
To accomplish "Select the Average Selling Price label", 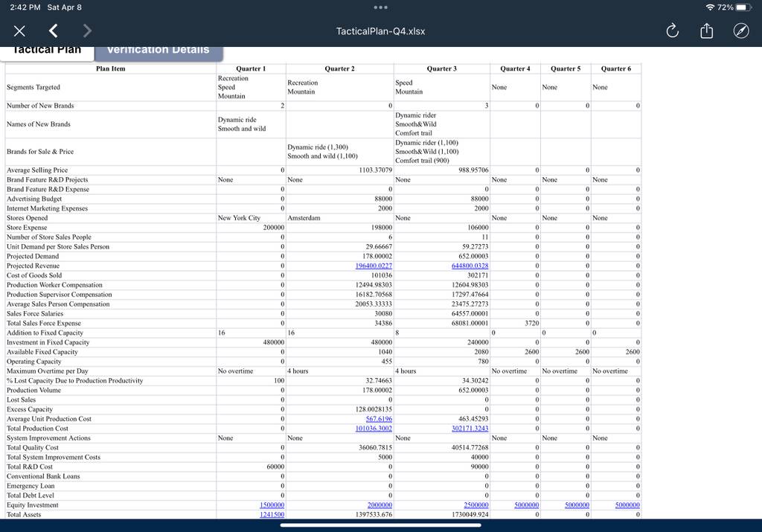I will (x=37, y=170).
